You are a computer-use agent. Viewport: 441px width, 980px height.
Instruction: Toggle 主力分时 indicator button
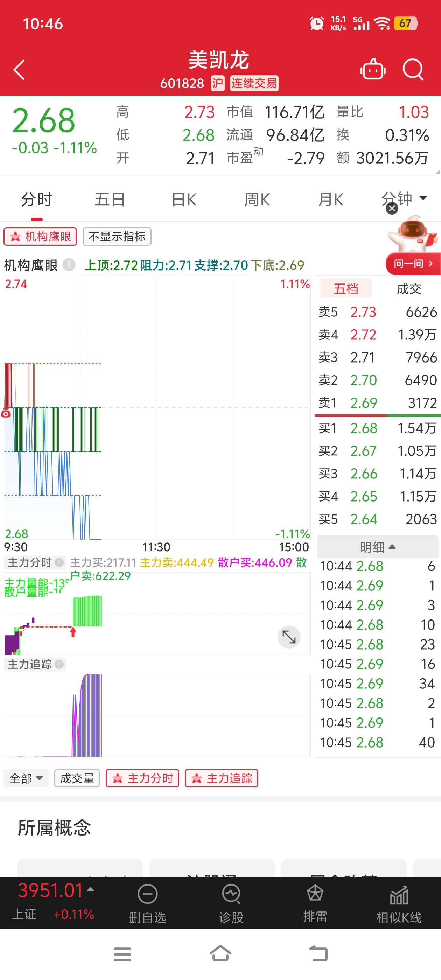[x=142, y=778]
